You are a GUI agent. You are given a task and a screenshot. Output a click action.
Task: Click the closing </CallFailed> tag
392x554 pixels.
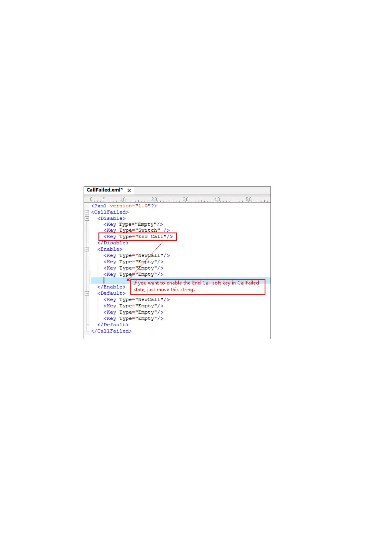pyautogui.click(x=111, y=331)
